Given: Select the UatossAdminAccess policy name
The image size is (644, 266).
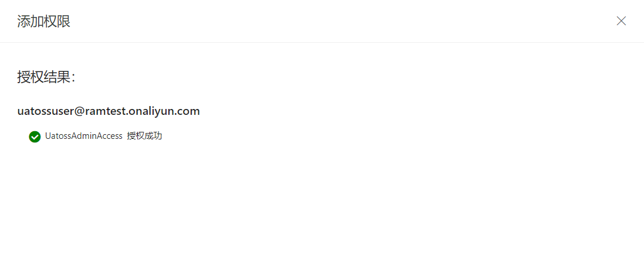Looking at the screenshot, I should pos(84,137).
